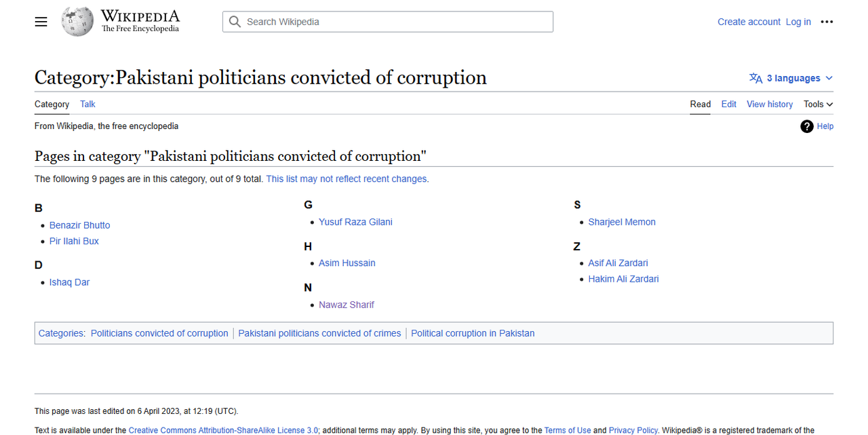Click 'This list may not reflect recent changes'
This screenshot has width=868, height=435.
(347, 179)
